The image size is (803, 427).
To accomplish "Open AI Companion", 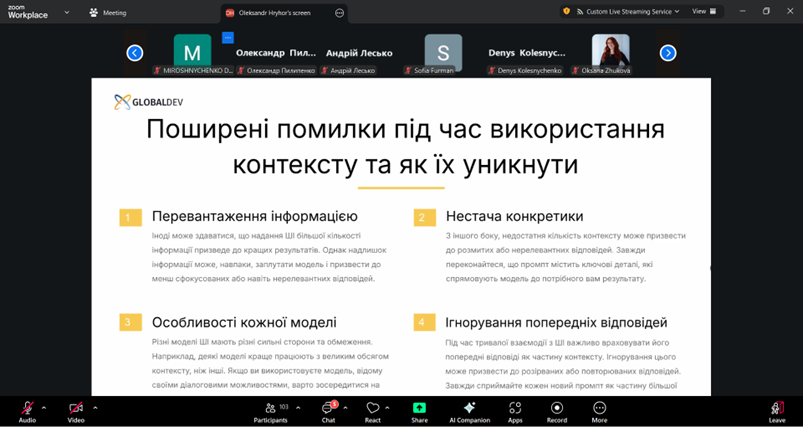I will pos(469,408).
